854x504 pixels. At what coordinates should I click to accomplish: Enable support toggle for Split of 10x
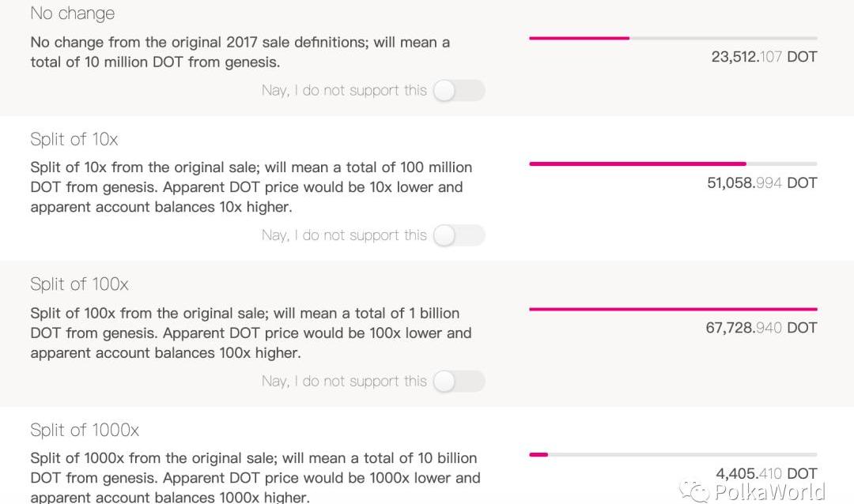[459, 235]
